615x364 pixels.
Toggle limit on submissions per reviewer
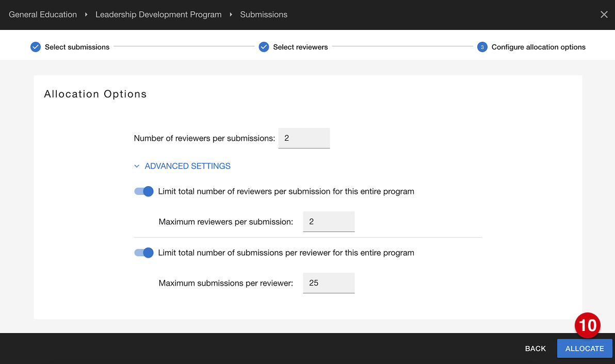pyautogui.click(x=143, y=253)
